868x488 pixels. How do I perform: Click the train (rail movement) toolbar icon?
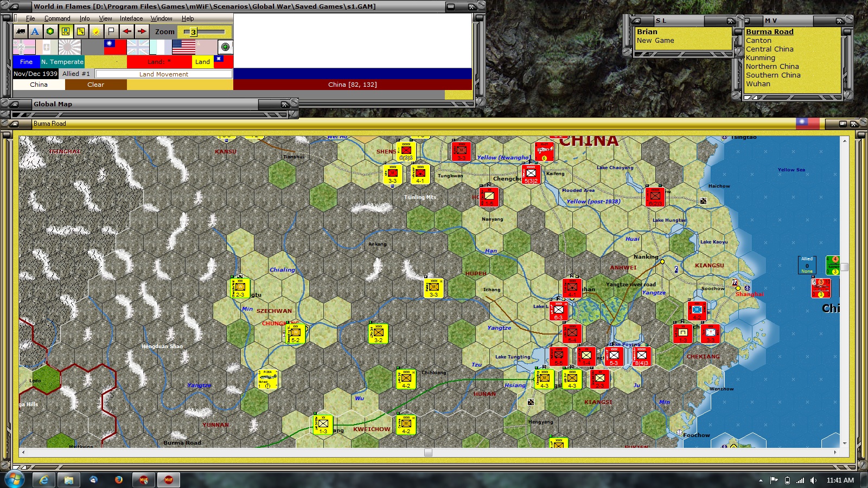21,31
